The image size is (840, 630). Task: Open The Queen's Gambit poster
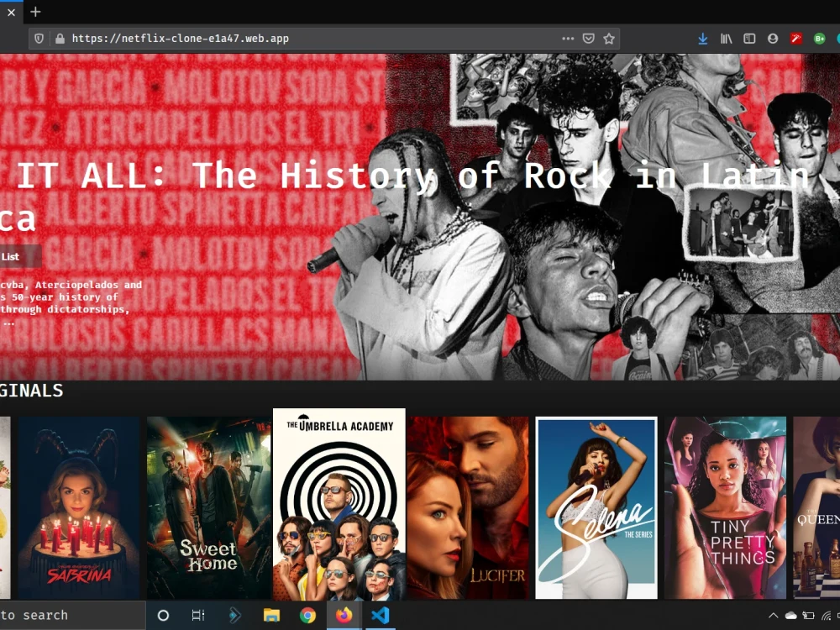click(816, 508)
